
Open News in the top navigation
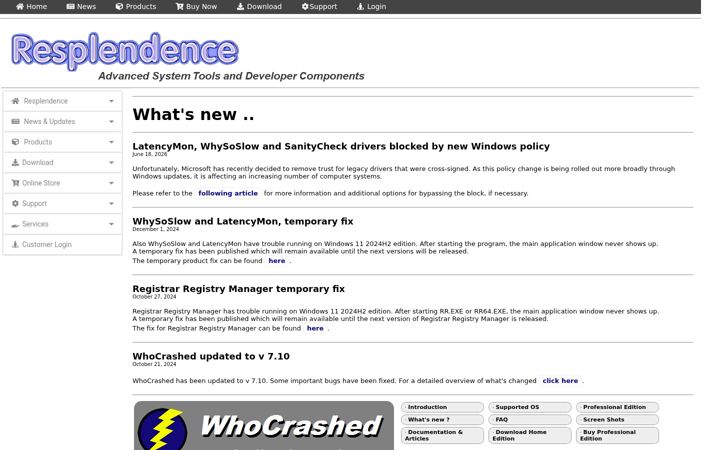click(x=81, y=6)
